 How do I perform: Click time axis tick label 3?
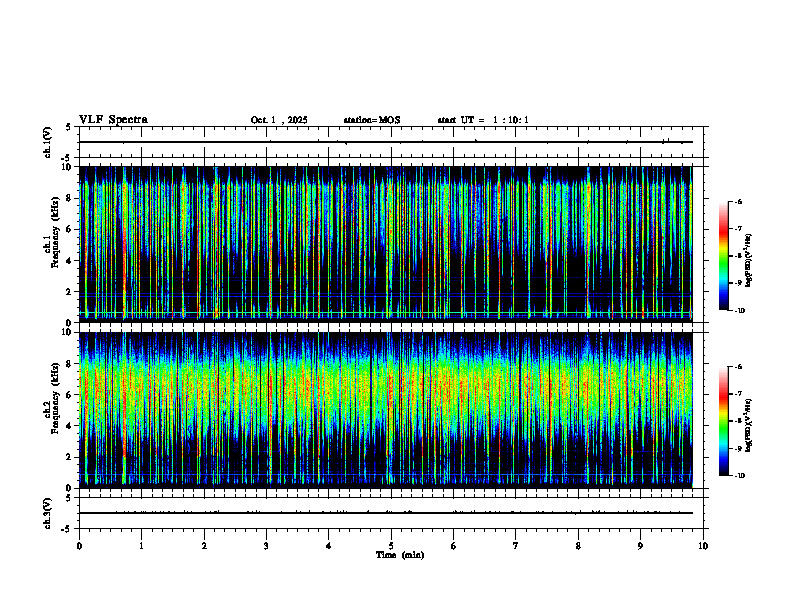click(266, 546)
